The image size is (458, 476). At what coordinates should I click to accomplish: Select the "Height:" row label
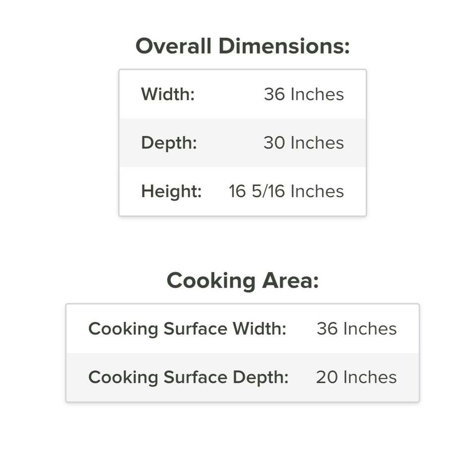[x=171, y=191]
